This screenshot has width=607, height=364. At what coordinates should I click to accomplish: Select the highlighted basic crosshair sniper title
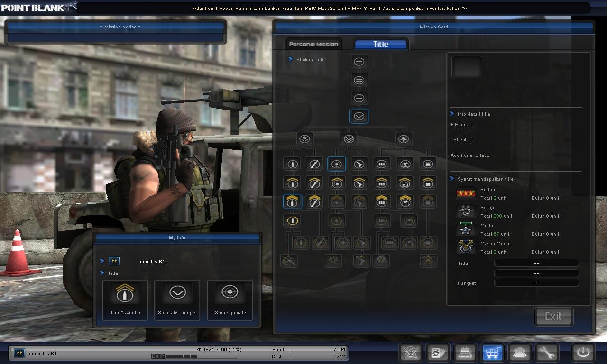(x=337, y=164)
